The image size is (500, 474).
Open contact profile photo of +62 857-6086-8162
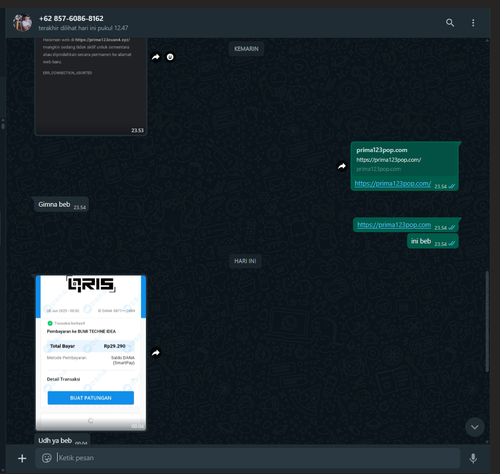pos(22,23)
